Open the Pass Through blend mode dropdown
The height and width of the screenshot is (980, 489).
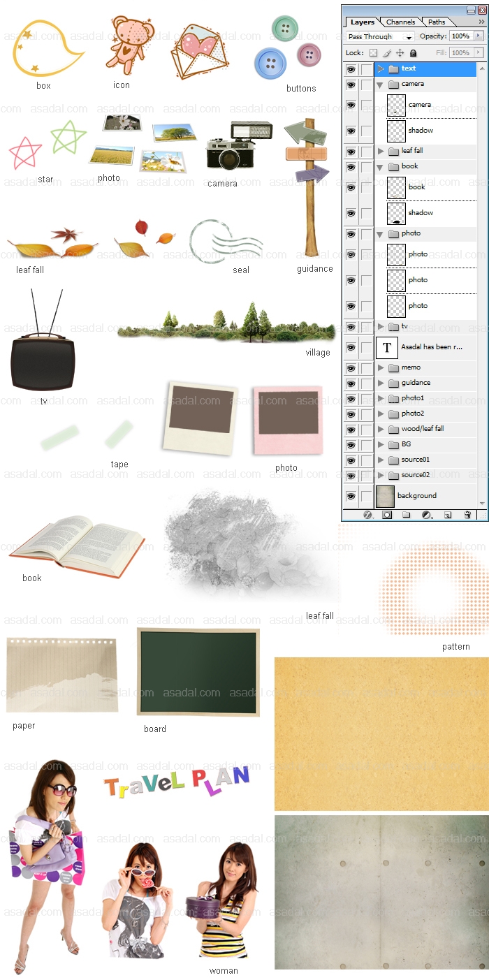coord(380,36)
